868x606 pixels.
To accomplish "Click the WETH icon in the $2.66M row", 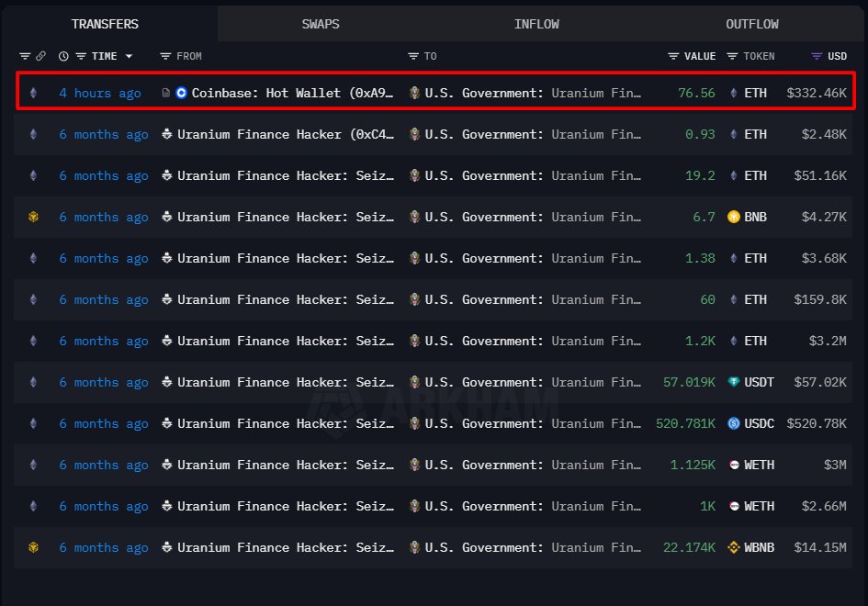I will point(734,507).
